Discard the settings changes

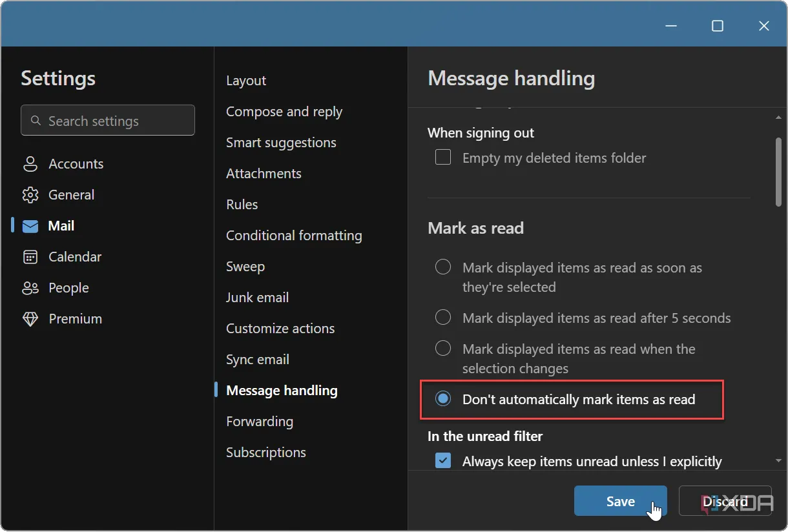point(725,501)
